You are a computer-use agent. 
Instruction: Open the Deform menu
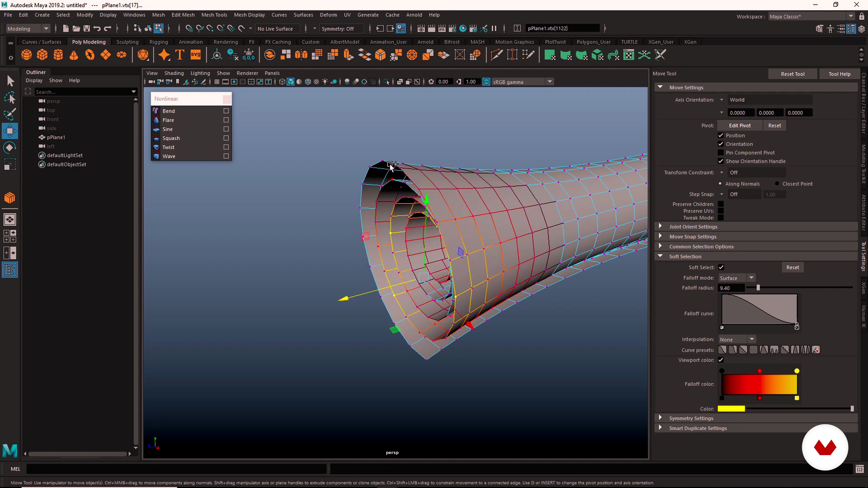pyautogui.click(x=328, y=15)
